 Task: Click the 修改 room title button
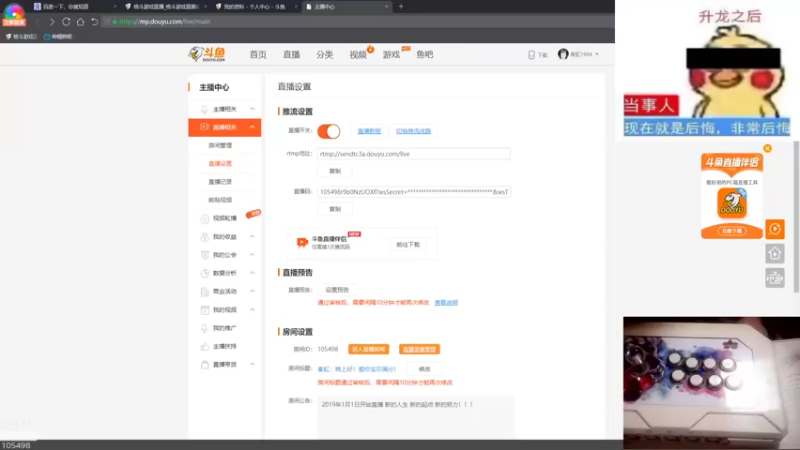424,369
